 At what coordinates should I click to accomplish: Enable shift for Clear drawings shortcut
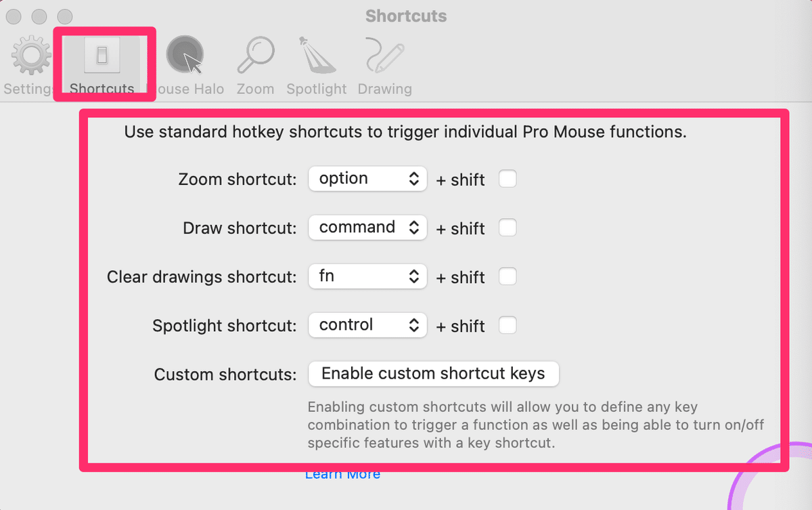pyautogui.click(x=507, y=276)
